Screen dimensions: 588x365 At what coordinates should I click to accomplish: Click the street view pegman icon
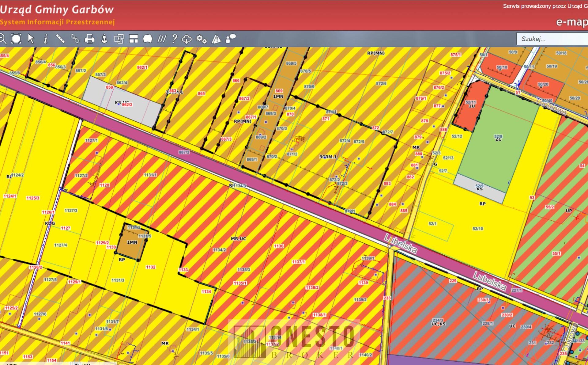pos(104,39)
